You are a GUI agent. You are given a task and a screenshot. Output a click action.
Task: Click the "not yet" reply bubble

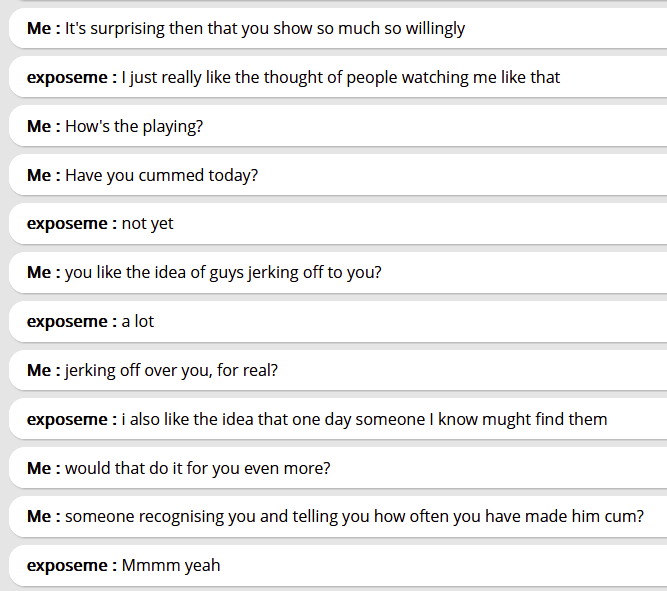[147, 224]
